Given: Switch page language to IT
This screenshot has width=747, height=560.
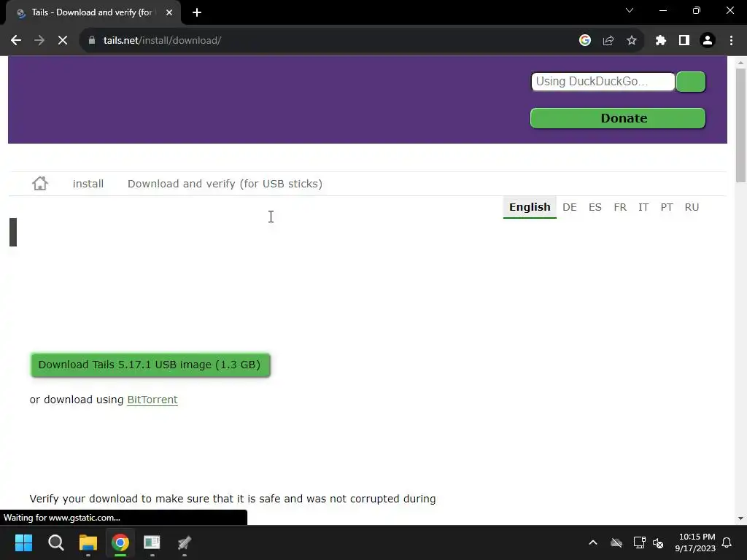Looking at the screenshot, I should [x=643, y=207].
